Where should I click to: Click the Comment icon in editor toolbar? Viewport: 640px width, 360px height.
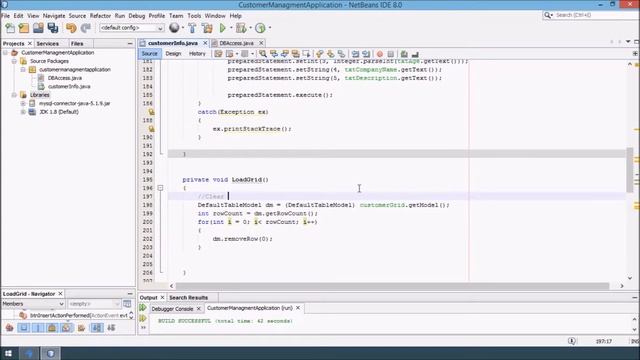tap(404, 54)
